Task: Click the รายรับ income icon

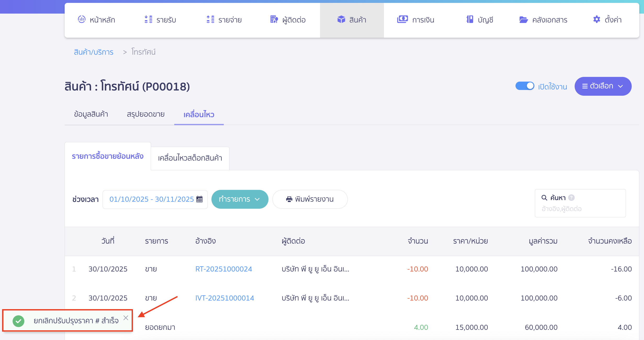Action: pos(148,19)
